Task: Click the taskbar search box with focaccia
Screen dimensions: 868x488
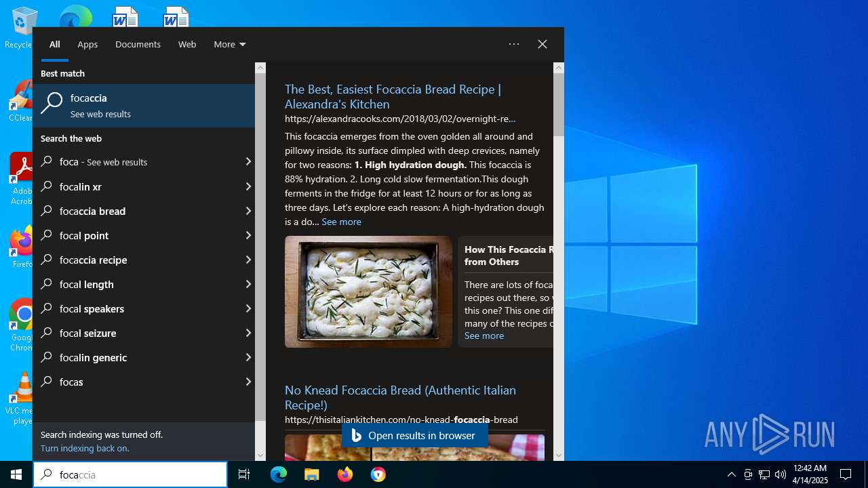Action: (130, 474)
